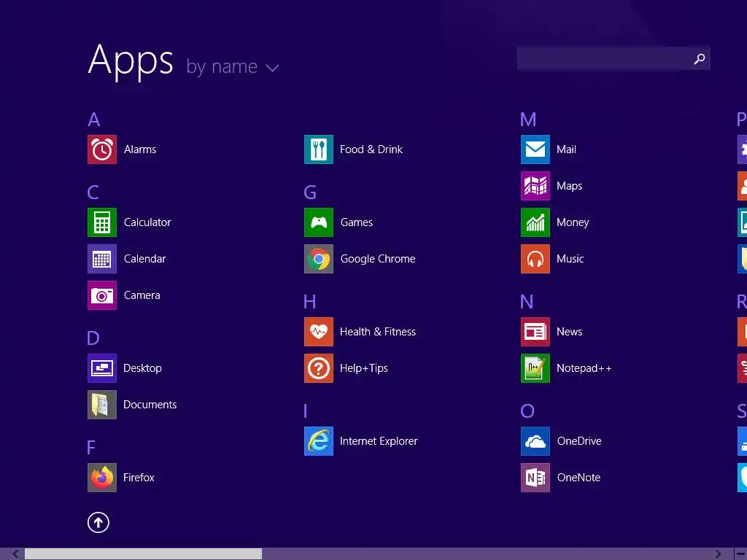747x560 pixels.
Task: Open the Mail app icon
Action: coord(535,149)
